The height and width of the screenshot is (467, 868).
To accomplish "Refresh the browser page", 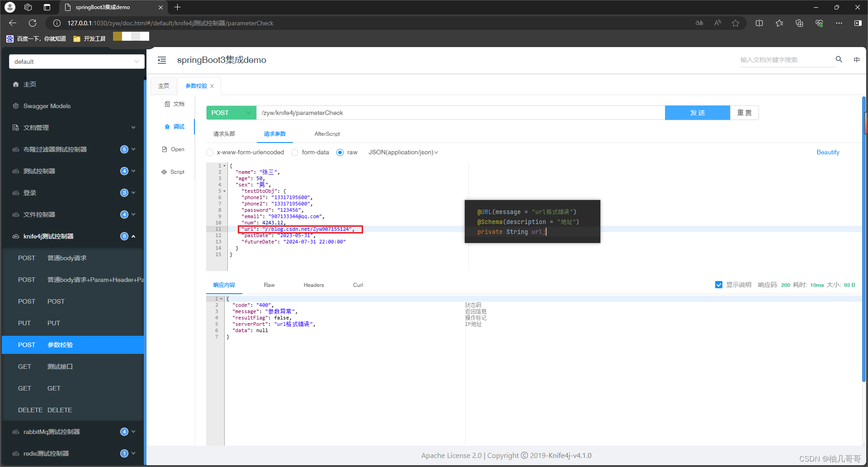I will coord(33,23).
